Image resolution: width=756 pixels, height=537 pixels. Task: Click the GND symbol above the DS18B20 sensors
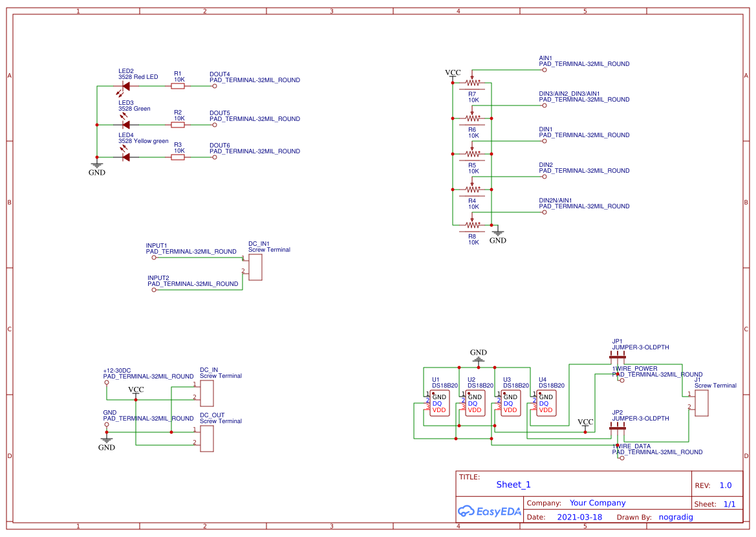479,356
